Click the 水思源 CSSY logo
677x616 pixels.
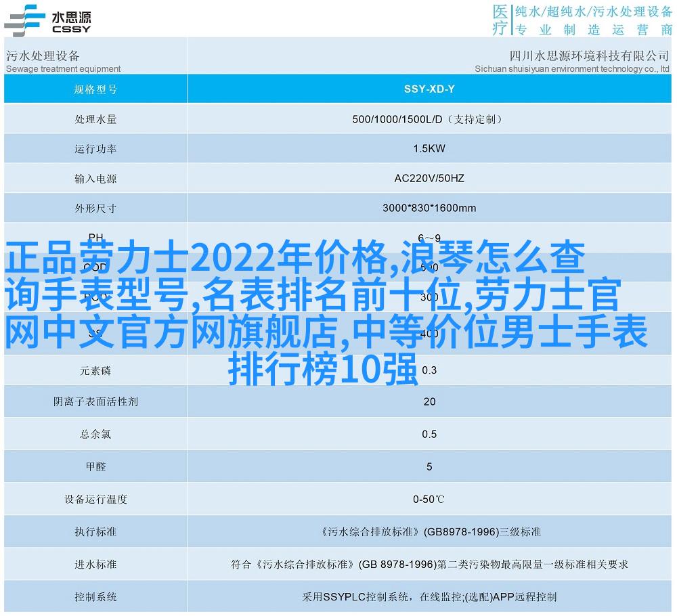pyautogui.click(x=47, y=21)
